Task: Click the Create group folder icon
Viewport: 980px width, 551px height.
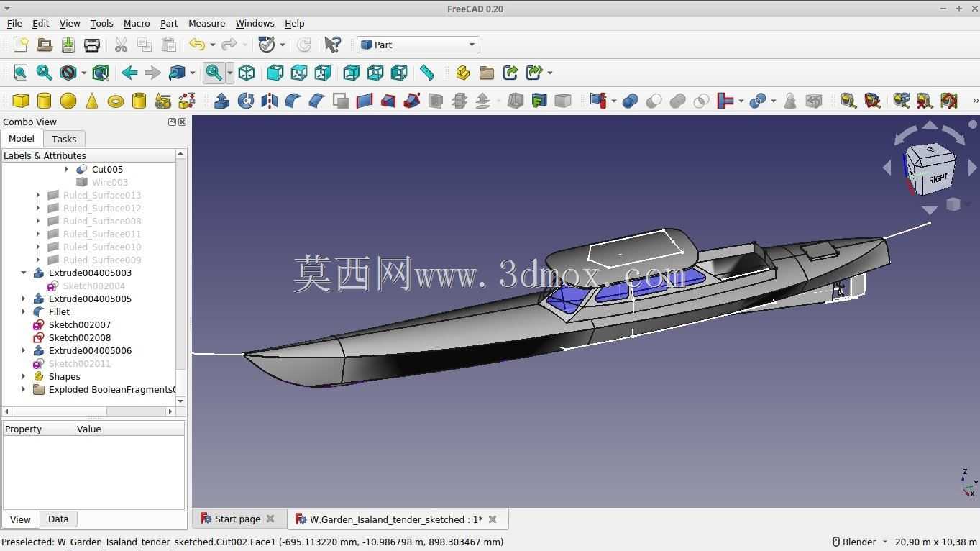Action: (487, 73)
